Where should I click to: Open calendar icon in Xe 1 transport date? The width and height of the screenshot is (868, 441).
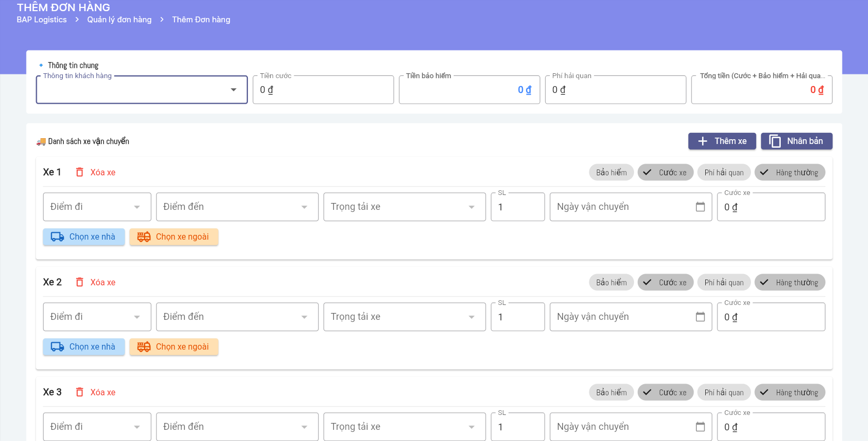pyautogui.click(x=700, y=207)
